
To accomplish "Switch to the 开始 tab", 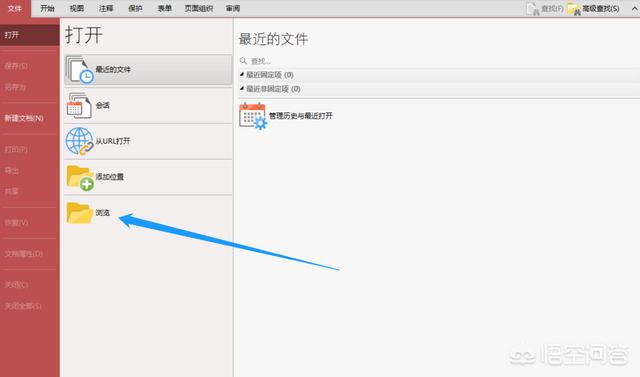I will coord(47,8).
